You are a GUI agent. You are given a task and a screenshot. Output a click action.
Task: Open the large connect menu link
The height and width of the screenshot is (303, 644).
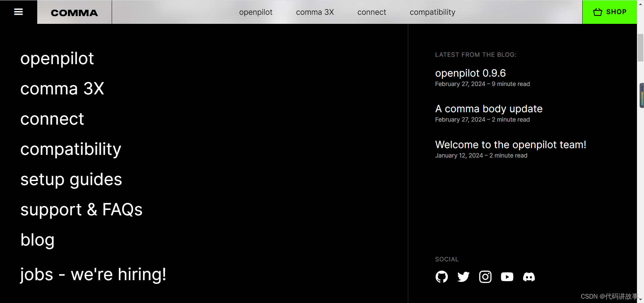[x=52, y=119]
